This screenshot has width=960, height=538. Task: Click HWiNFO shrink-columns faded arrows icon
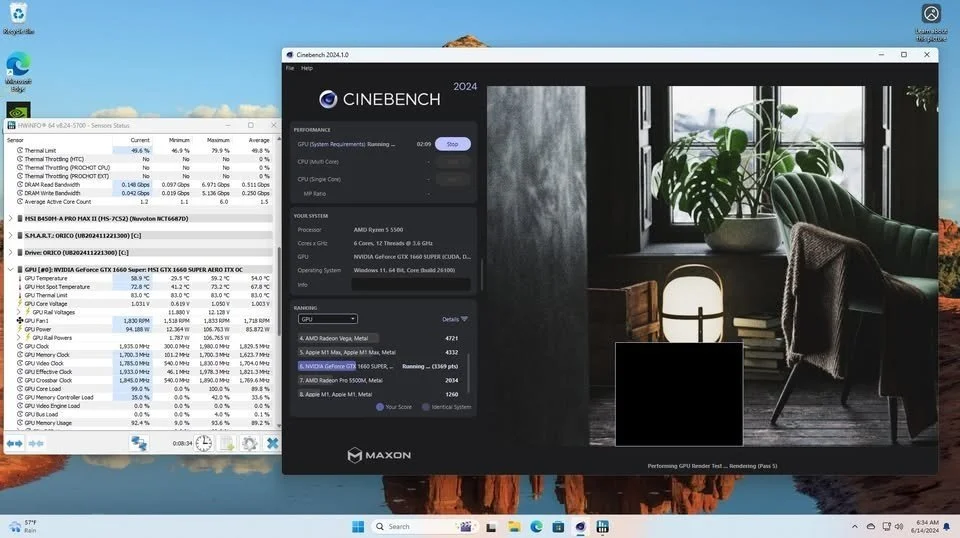pyautogui.click(x=36, y=443)
